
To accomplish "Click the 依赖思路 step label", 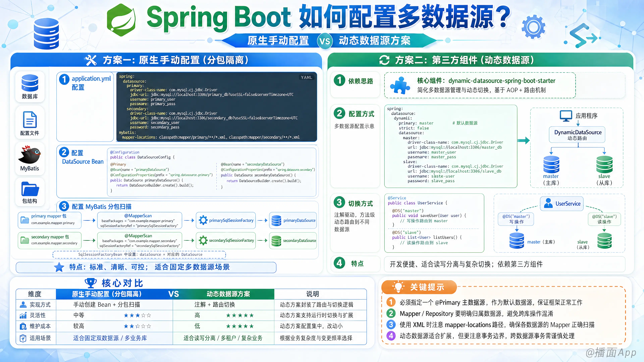I will 361,81.
